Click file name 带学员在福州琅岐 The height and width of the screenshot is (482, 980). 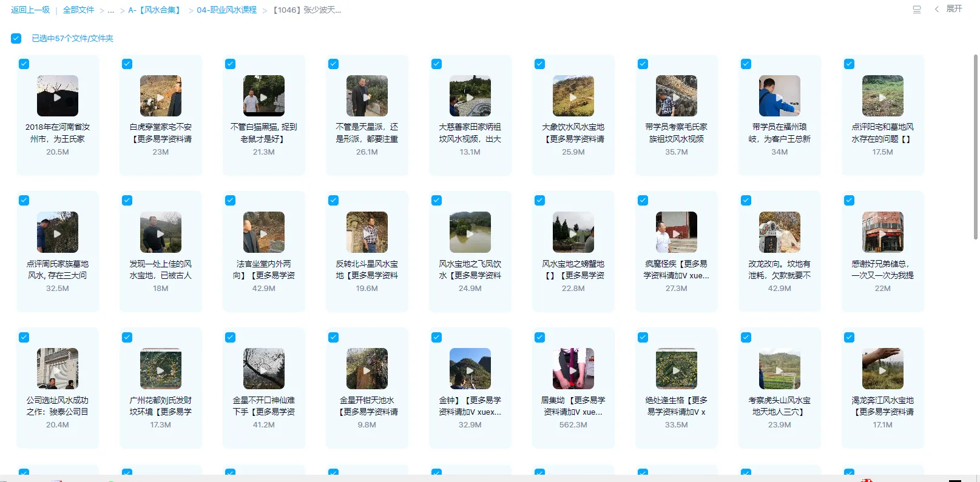coord(780,133)
